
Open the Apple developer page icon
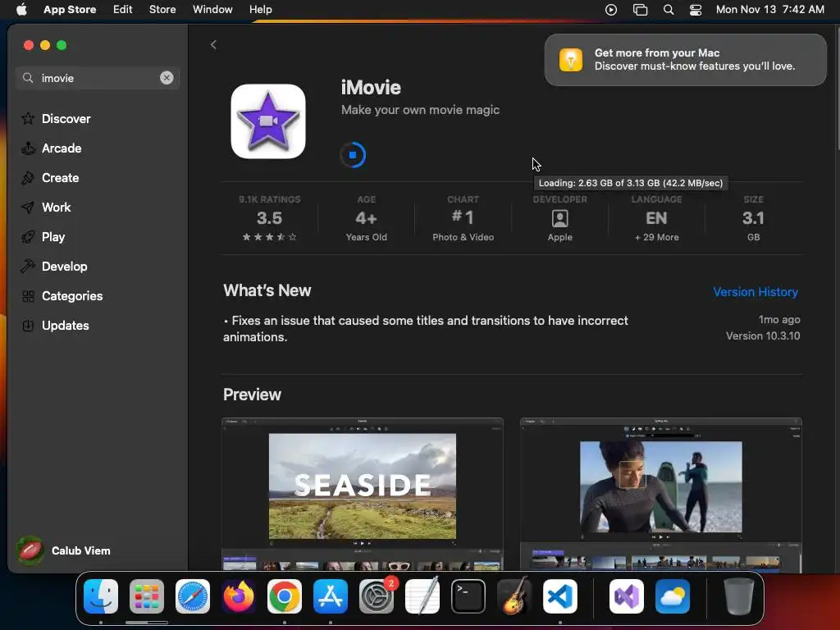(x=559, y=218)
